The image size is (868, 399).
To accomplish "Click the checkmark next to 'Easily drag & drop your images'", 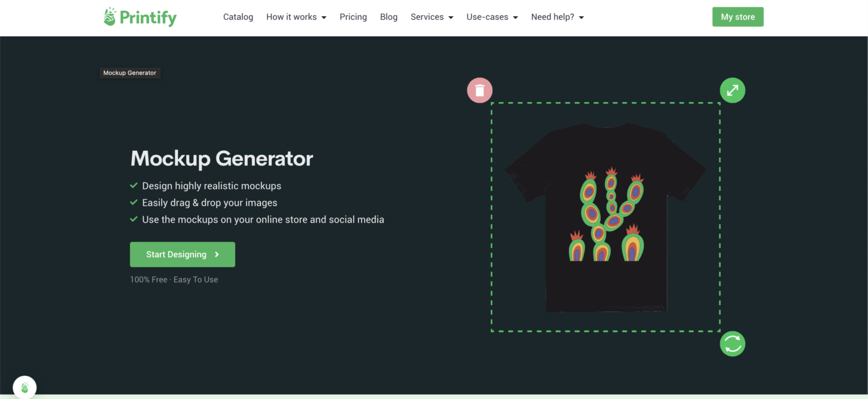I will click(x=134, y=202).
